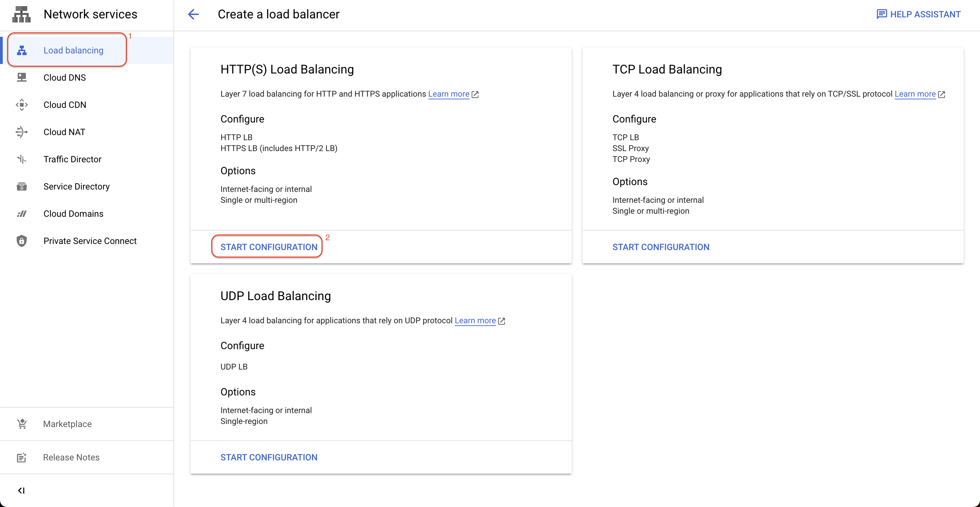Click the Marketplace cart icon
The height and width of the screenshot is (507, 980).
click(x=22, y=424)
